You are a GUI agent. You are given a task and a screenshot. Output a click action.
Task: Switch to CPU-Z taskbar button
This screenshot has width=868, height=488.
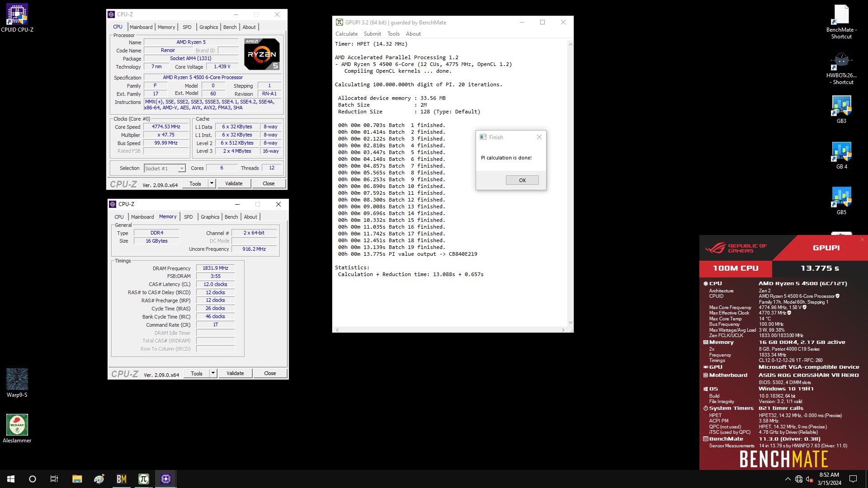[x=165, y=479]
